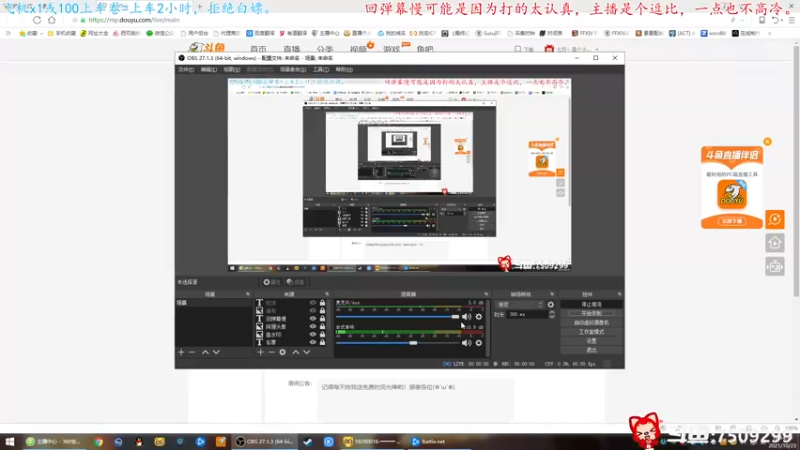
Task: Mute the 麦克风/Aux mixer channel
Action: click(466, 317)
